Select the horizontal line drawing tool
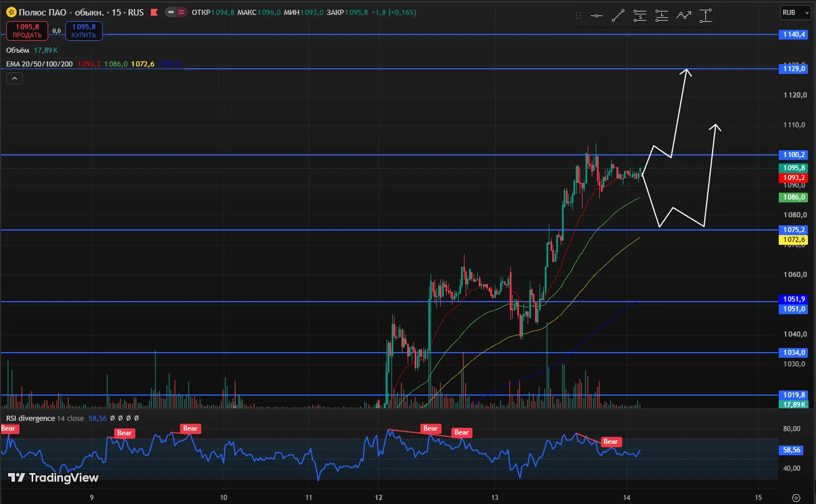 [596, 15]
